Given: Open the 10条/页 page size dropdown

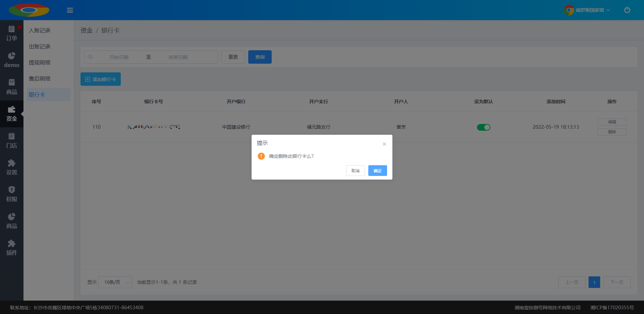Looking at the screenshot, I should 115,282.
